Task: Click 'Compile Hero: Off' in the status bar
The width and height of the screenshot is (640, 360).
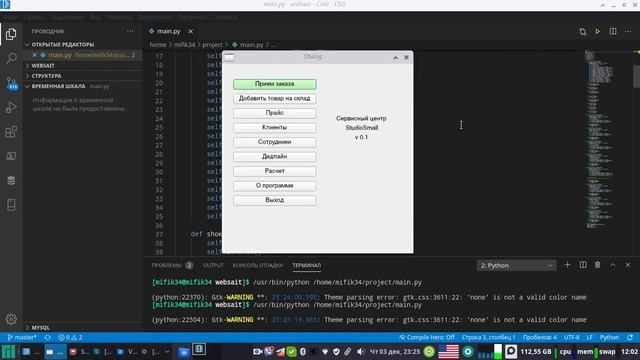Action: (x=427, y=338)
